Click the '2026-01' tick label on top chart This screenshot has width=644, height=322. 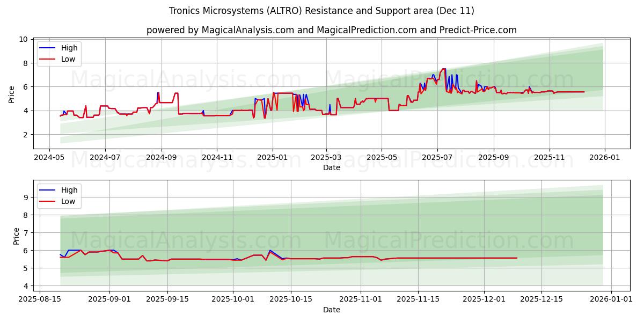pyautogui.click(x=605, y=158)
